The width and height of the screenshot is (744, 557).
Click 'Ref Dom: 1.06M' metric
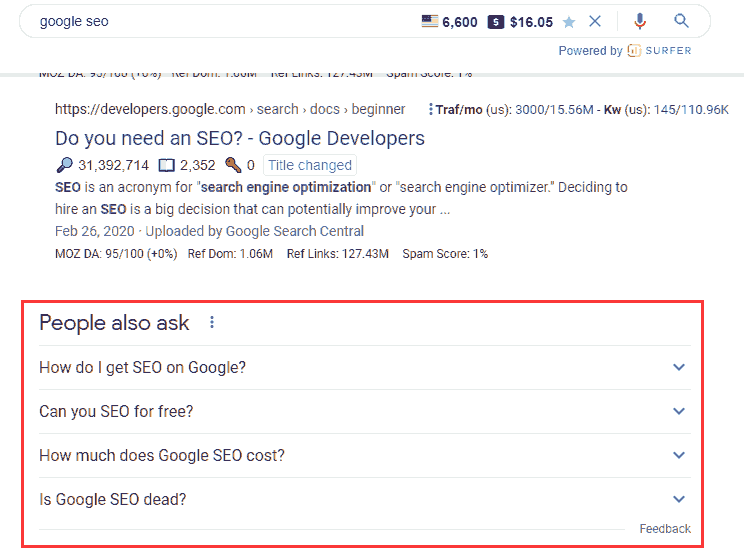pyautogui.click(x=230, y=254)
